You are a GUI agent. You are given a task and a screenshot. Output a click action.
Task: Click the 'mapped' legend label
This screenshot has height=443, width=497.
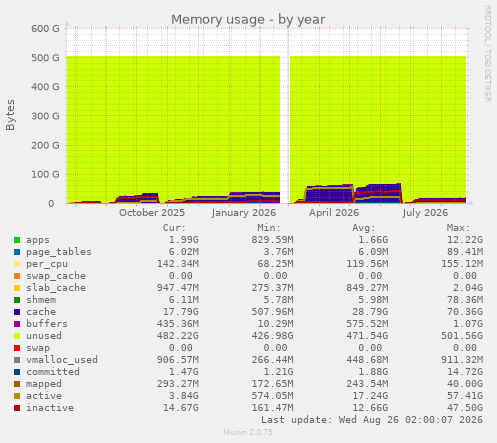[44, 384]
